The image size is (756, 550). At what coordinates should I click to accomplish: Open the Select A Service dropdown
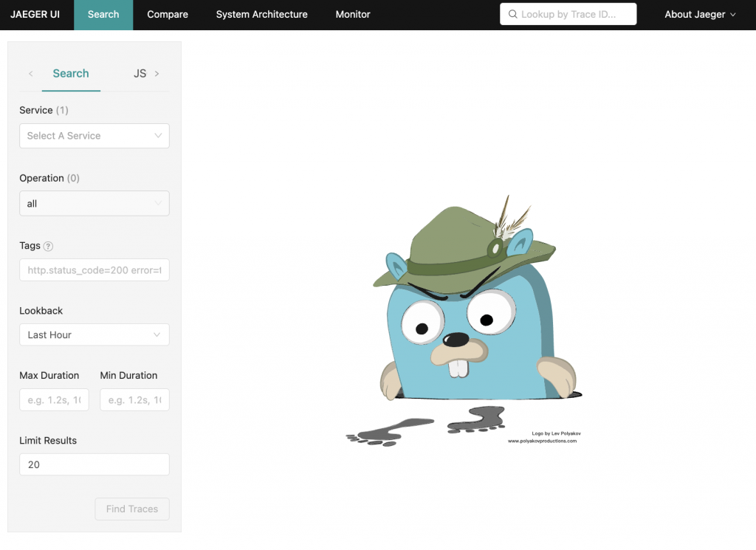pyautogui.click(x=94, y=136)
